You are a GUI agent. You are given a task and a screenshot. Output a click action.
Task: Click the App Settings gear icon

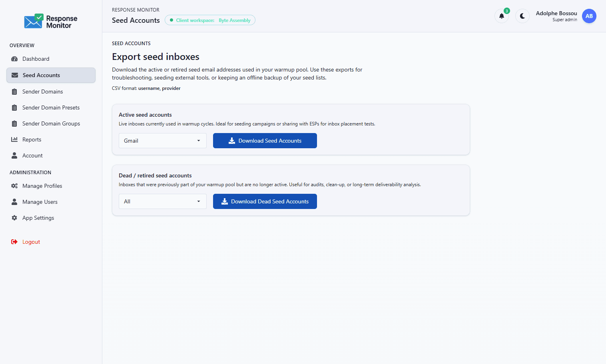(x=14, y=218)
